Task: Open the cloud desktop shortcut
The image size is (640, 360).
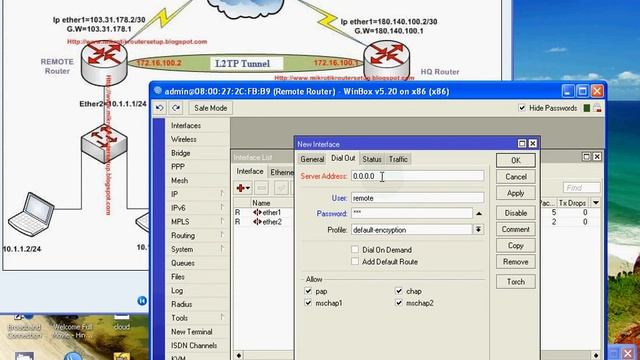Action: pos(122,323)
